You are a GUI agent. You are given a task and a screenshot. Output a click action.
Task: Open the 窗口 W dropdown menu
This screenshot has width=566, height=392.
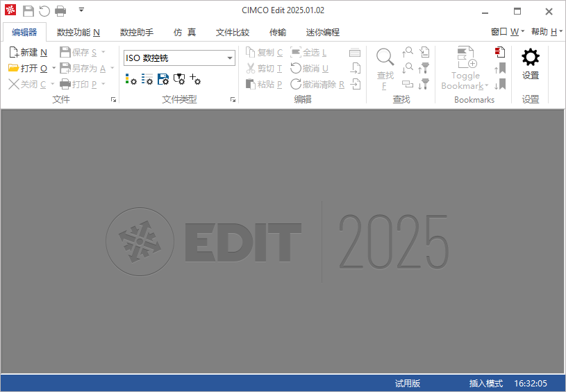tap(507, 32)
